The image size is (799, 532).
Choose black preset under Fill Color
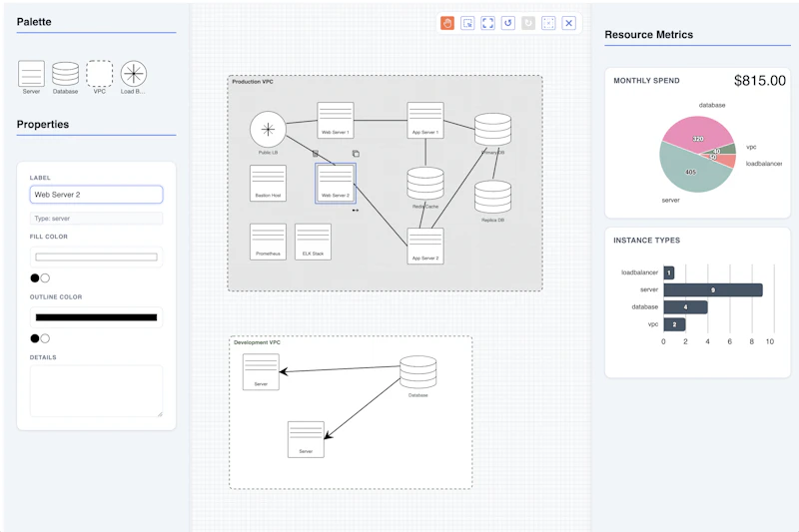[x=35, y=277]
